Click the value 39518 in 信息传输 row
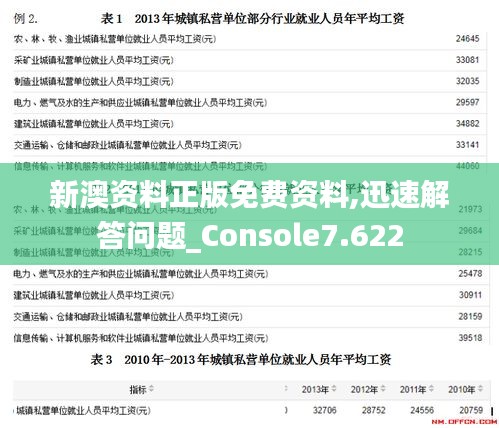 tap(470, 338)
